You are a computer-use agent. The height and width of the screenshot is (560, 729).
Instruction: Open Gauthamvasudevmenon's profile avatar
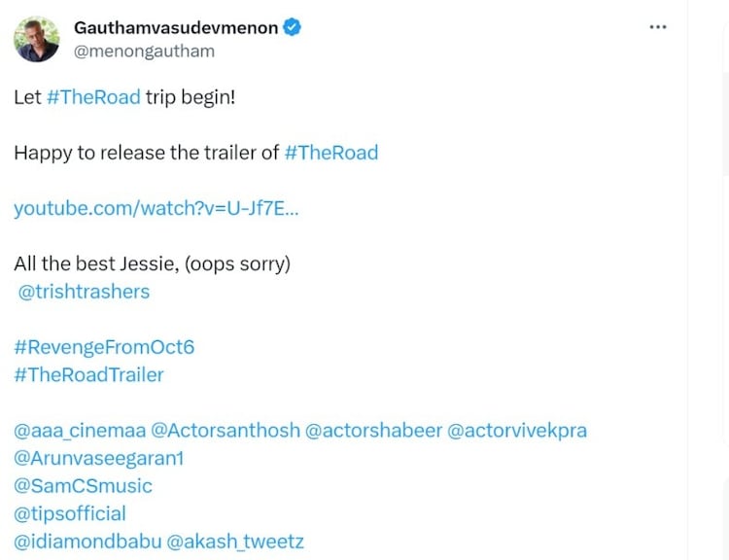tap(37, 39)
